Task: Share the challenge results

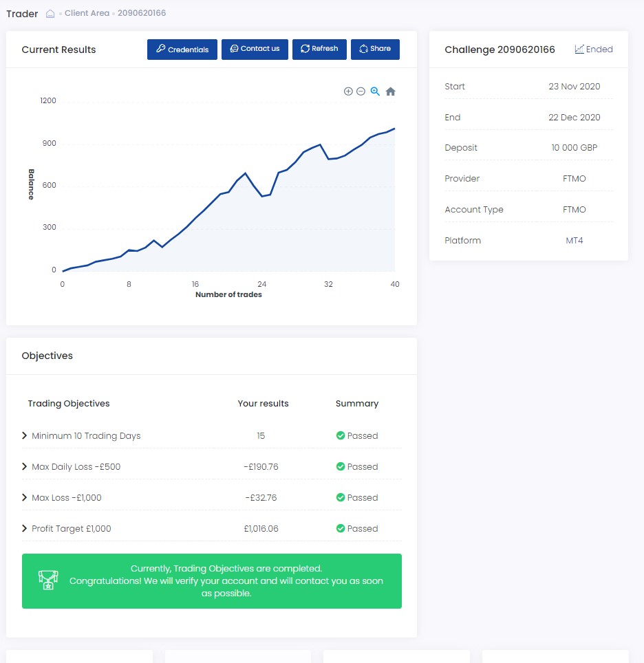Action: tap(375, 50)
